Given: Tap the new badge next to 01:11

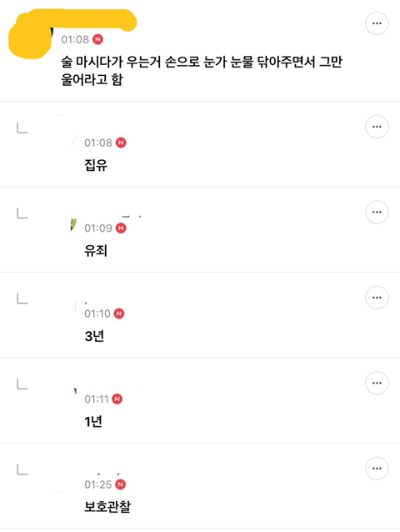Looking at the screenshot, I should pyautogui.click(x=117, y=399).
